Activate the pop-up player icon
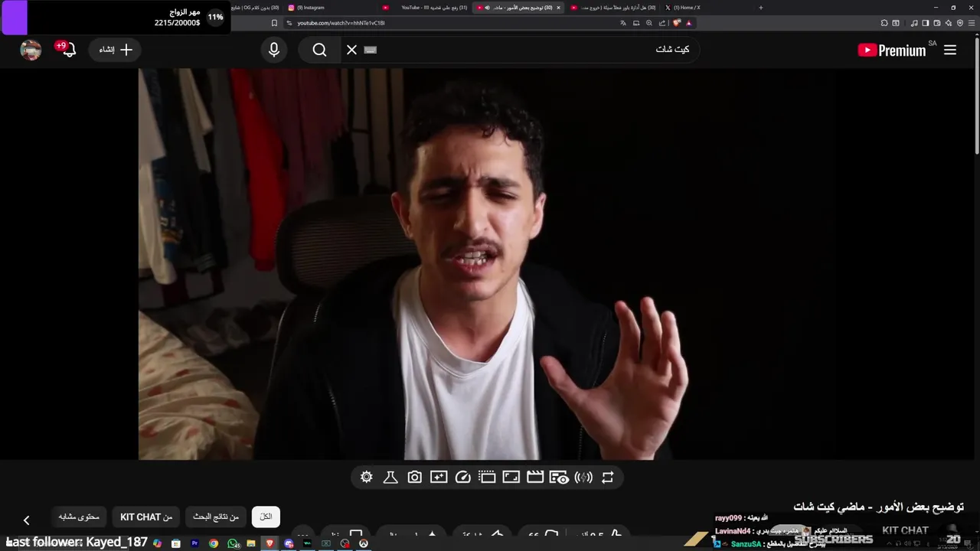Screen dimensions: 980x551 tap(487, 478)
